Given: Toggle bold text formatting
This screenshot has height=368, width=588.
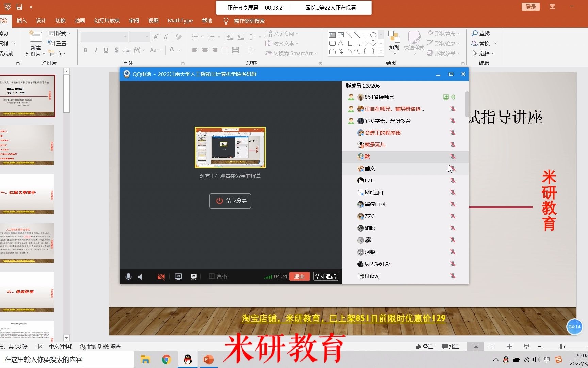Looking at the screenshot, I should click(x=85, y=50).
